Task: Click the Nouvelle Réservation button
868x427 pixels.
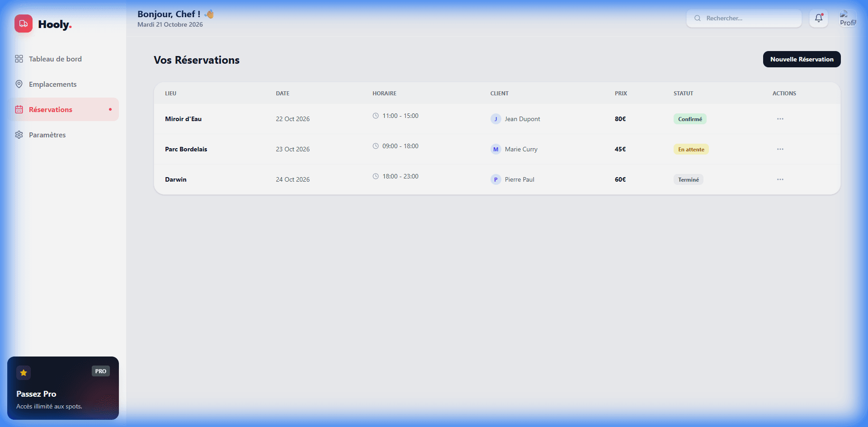Action: (x=802, y=59)
